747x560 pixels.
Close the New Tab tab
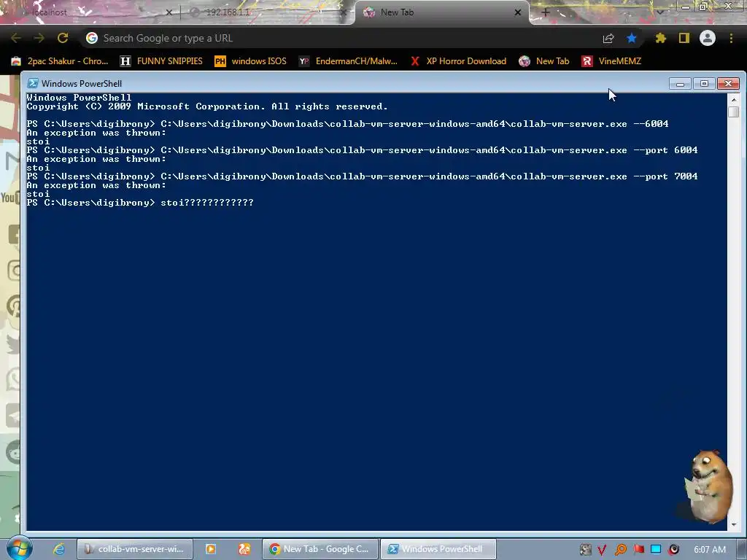(x=518, y=12)
